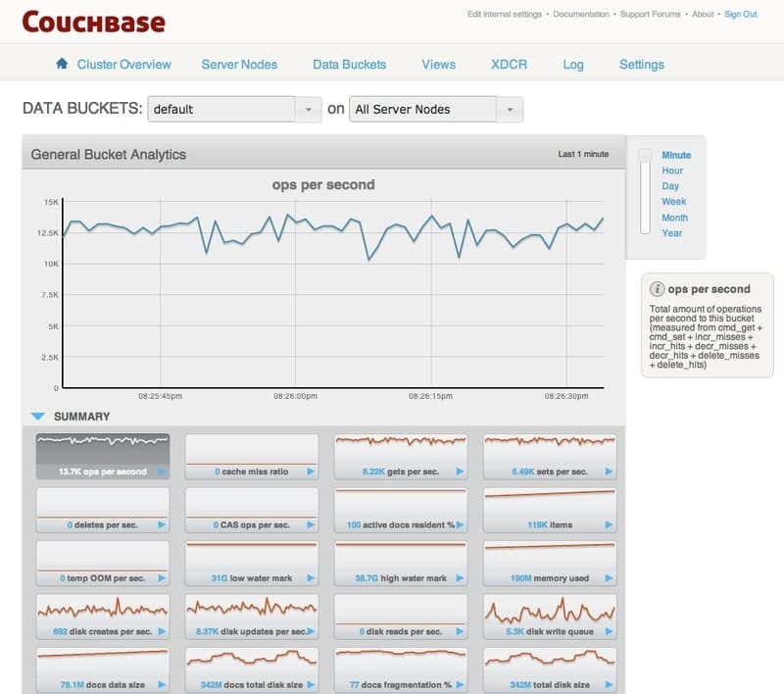The image size is (784, 694).
Task: Click Edit internal settings link
Action: click(x=504, y=14)
